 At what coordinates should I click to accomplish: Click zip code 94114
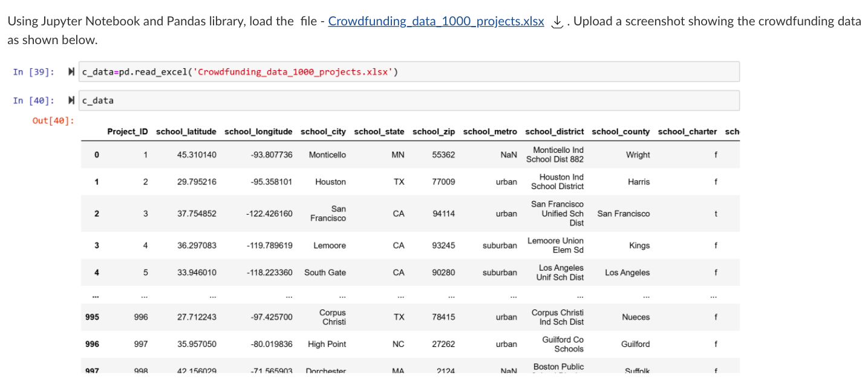pyautogui.click(x=444, y=213)
